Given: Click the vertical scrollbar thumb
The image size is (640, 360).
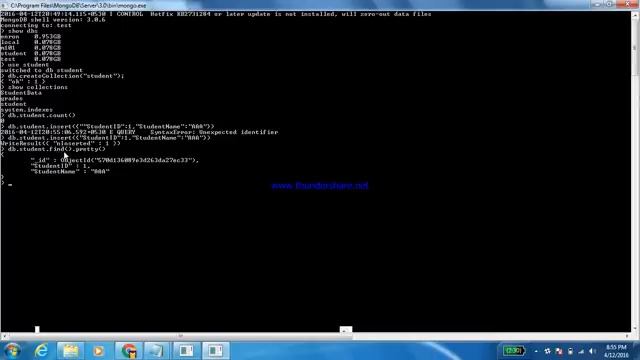Looking at the screenshot, I should (x=635, y=48).
